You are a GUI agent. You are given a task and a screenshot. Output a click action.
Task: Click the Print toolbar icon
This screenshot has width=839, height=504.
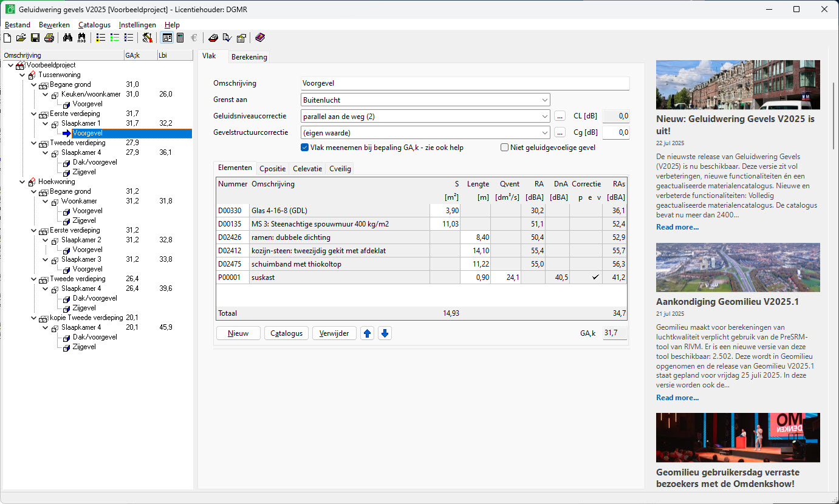coord(49,38)
